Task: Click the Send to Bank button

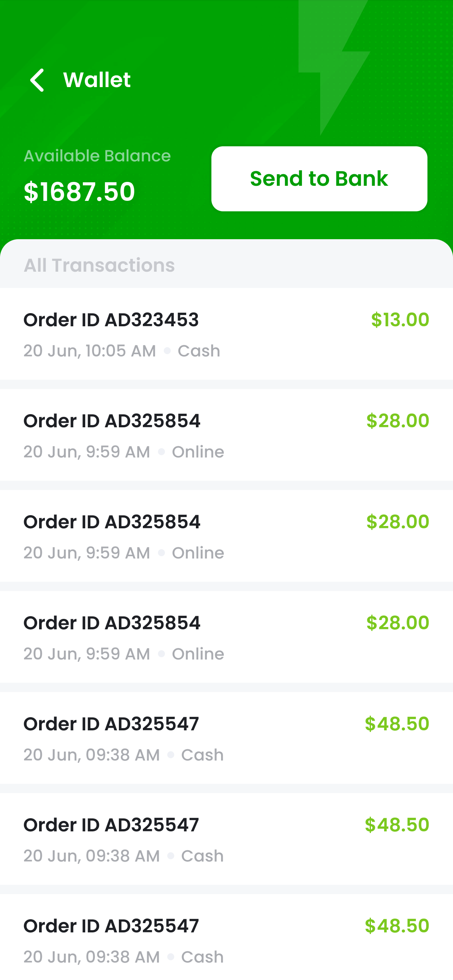Action: [319, 179]
